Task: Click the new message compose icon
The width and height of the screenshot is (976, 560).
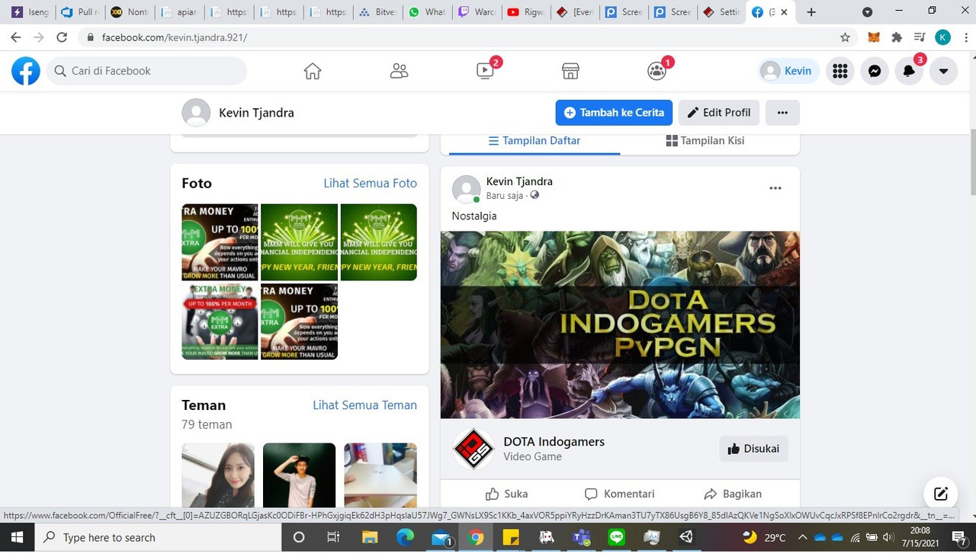Action: click(x=941, y=494)
